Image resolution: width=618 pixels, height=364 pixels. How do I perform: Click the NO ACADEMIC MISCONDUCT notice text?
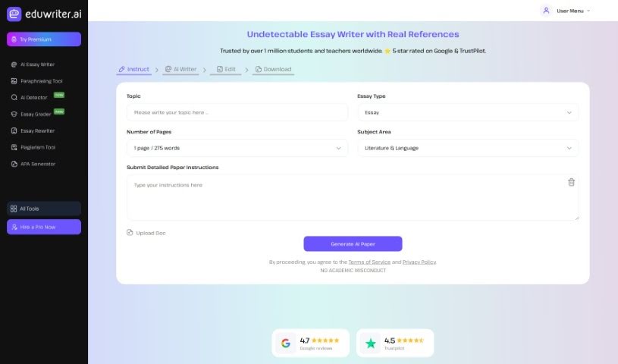click(x=353, y=271)
